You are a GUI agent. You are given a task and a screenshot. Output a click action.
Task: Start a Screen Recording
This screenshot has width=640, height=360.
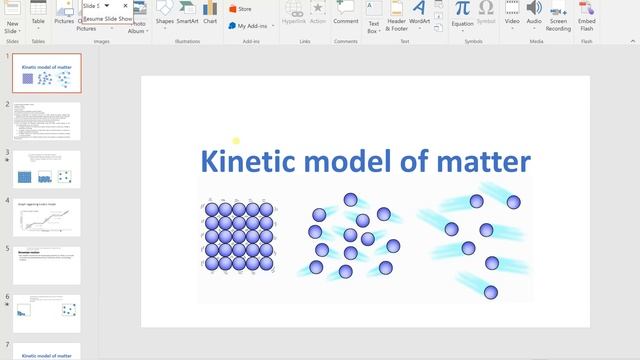[x=558, y=16]
